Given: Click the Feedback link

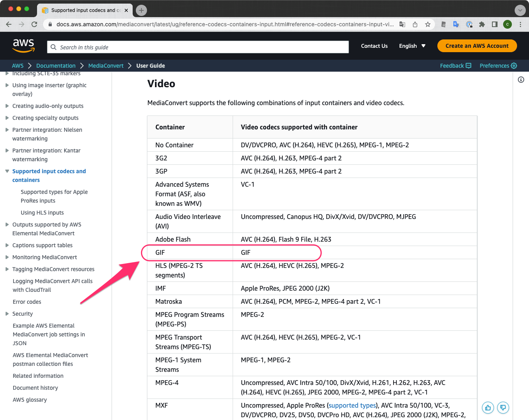Looking at the screenshot, I should 456,66.
